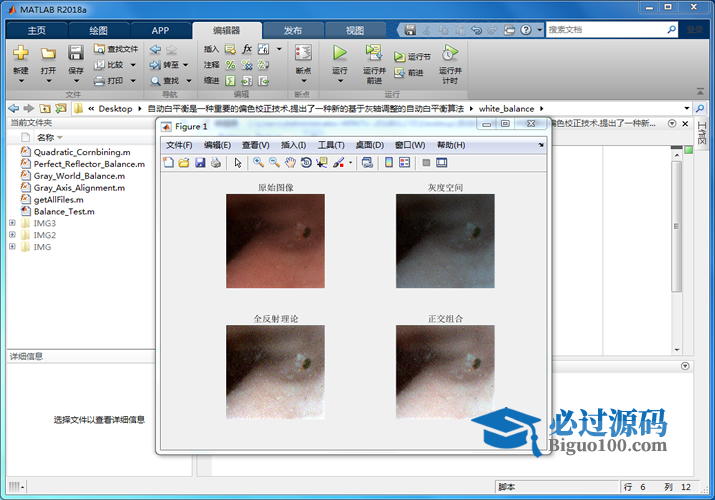This screenshot has height=500, width=715.
Task: Expand the IMG2 folder
Action: (12, 235)
